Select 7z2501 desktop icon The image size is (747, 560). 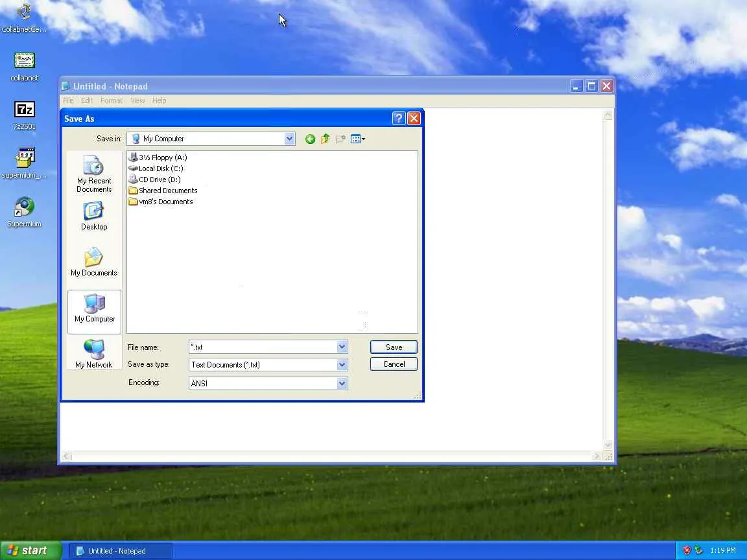(24, 115)
